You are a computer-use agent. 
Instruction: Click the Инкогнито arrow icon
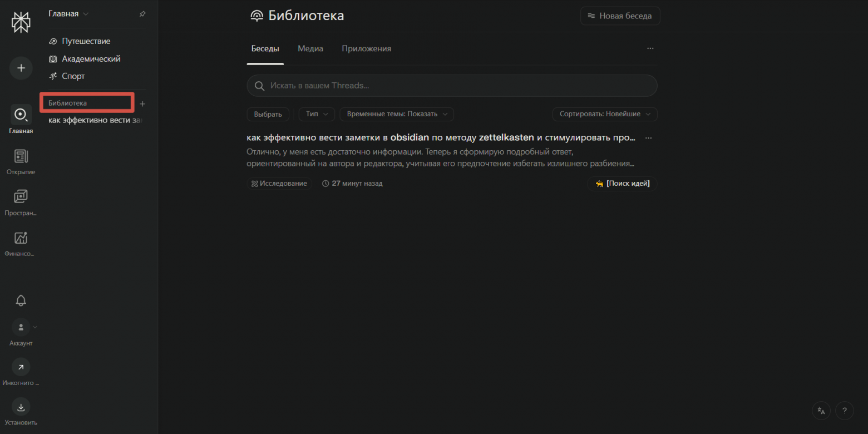click(x=21, y=367)
